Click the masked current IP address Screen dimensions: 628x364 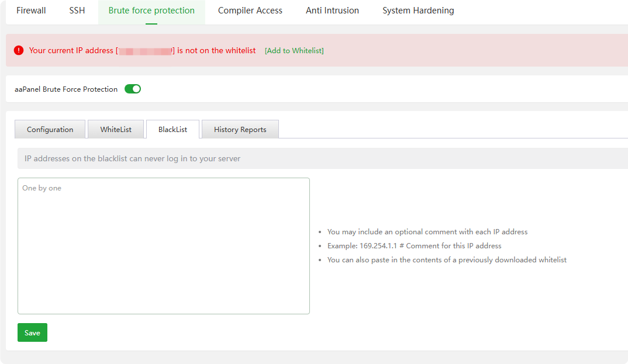tap(145, 51)
